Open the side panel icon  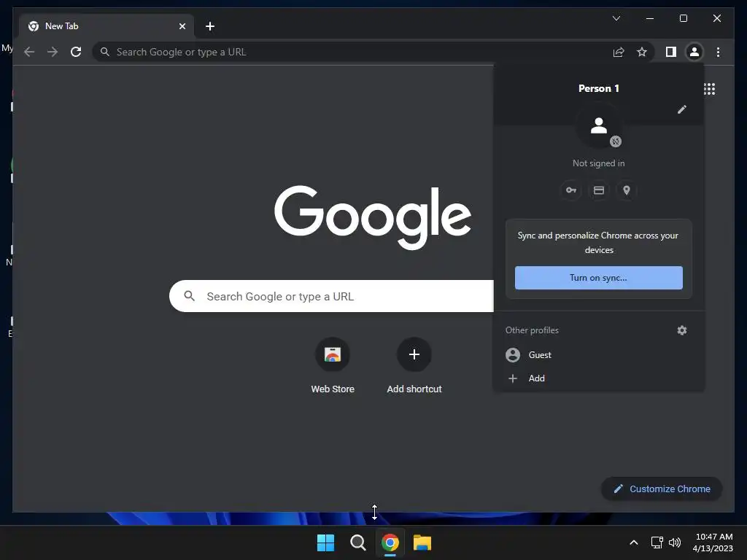click(x=671, y=52)
